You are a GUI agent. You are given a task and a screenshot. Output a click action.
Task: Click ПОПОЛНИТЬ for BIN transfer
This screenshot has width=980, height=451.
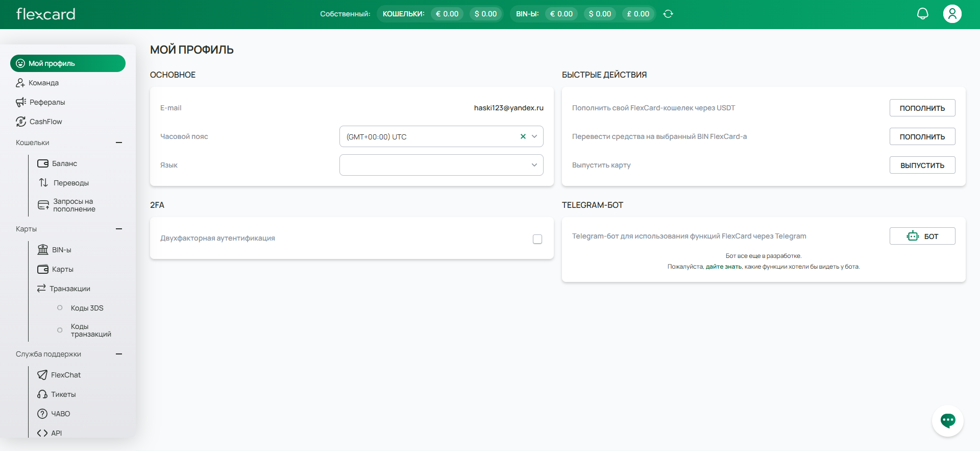point(922,136)
